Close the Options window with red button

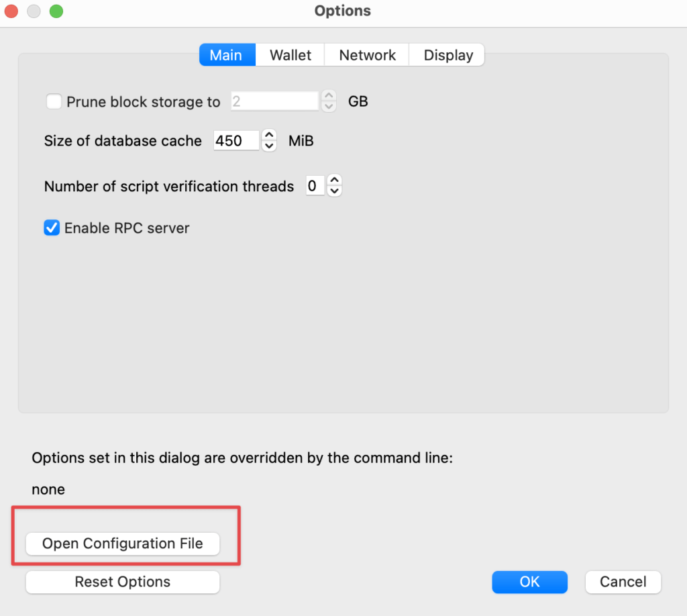(12, 11)
